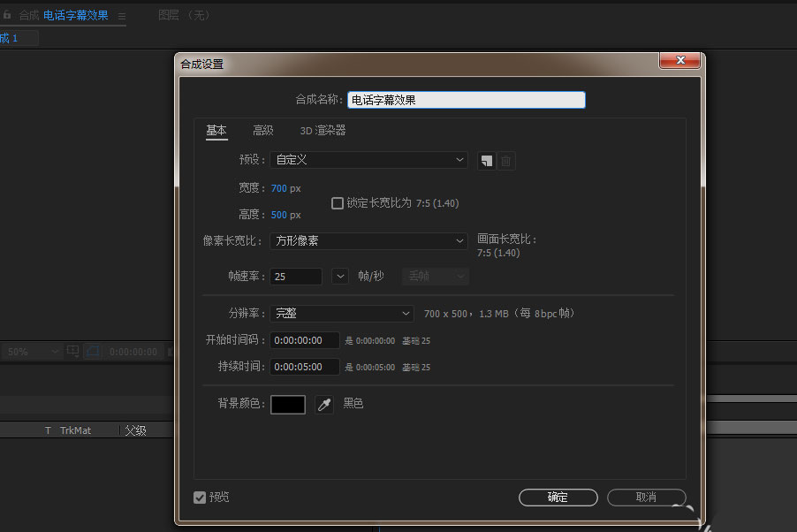Click the black background color swatch

287,404
